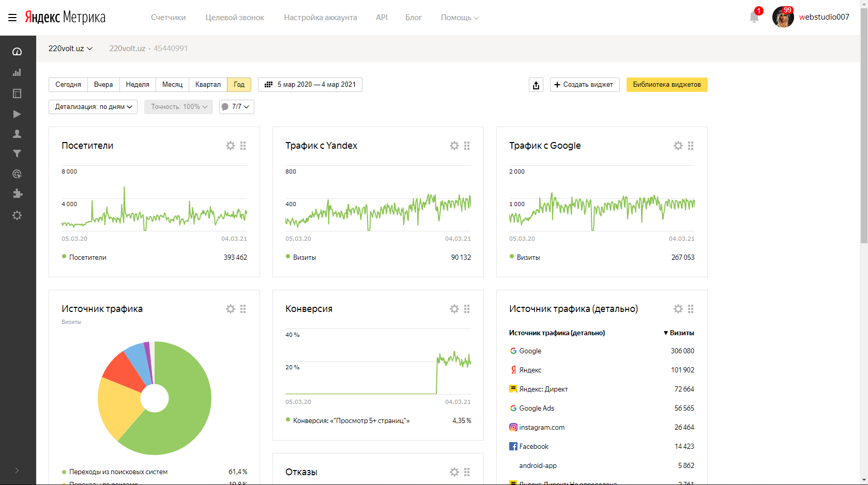Open the Reports bar chart sidebar icon
868x485 pixels.
pos(17,72)
